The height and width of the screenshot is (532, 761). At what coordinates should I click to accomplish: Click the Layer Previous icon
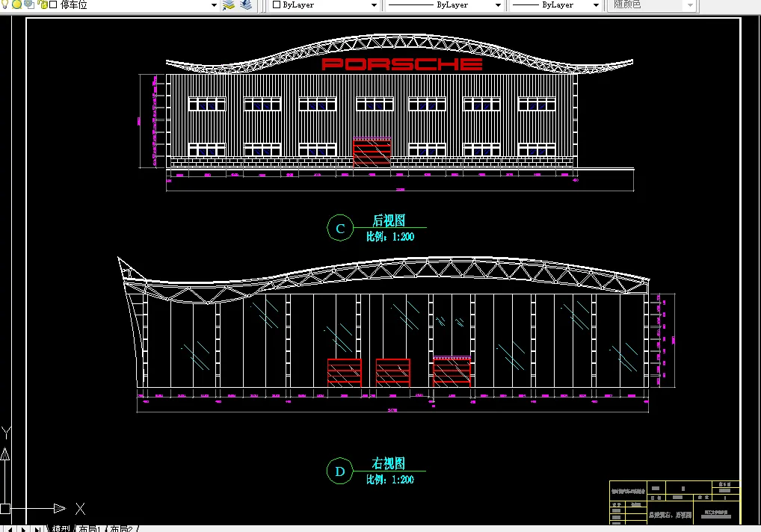tap(246, 4)
